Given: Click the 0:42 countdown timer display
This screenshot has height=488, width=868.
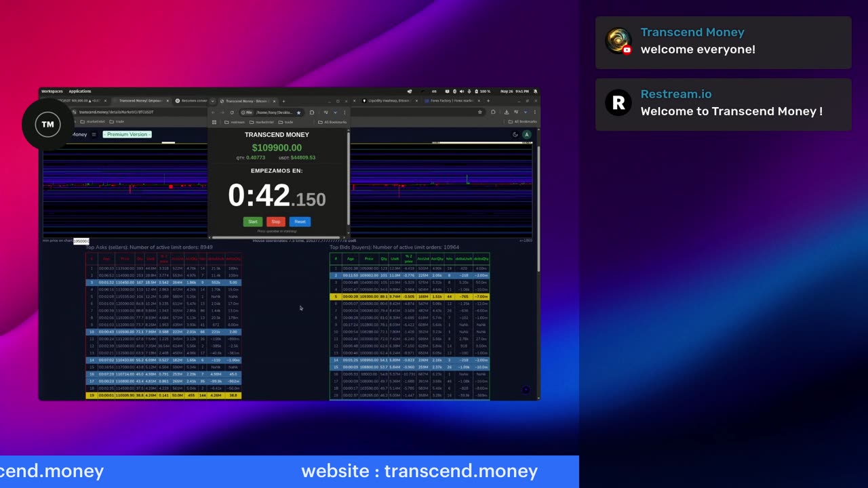Looking at the screenshot, I should [277, 196].
